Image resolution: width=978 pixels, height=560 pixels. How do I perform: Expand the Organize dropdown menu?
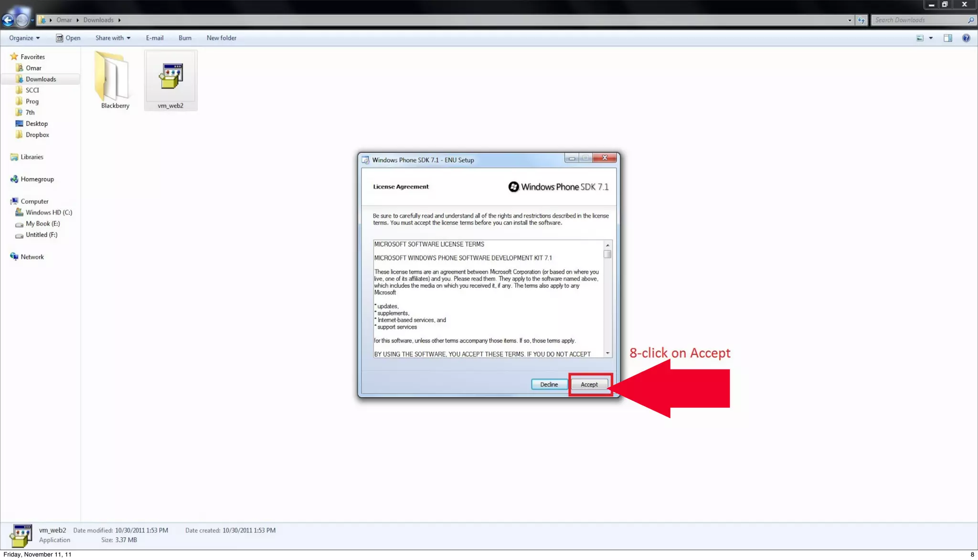[24, 38]
